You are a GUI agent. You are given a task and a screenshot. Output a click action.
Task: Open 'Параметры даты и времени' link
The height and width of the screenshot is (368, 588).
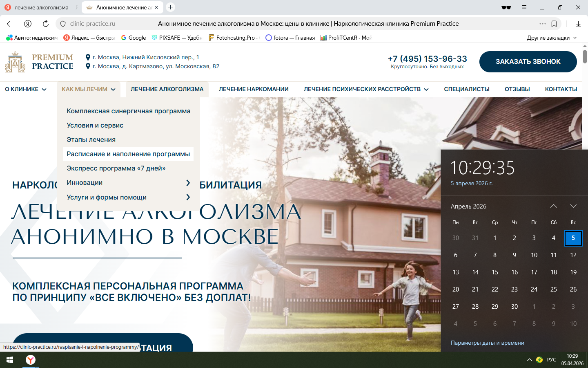pyautogui.click(x=488, y=343)
